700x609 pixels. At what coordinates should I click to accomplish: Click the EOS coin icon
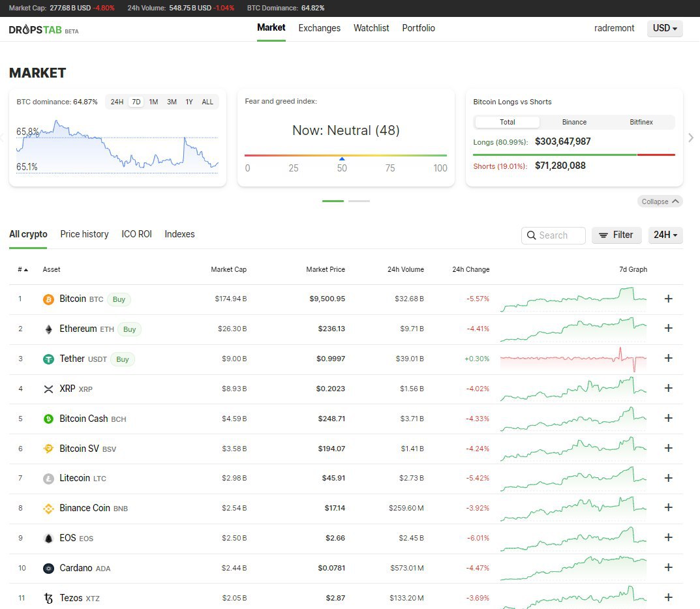48,539
